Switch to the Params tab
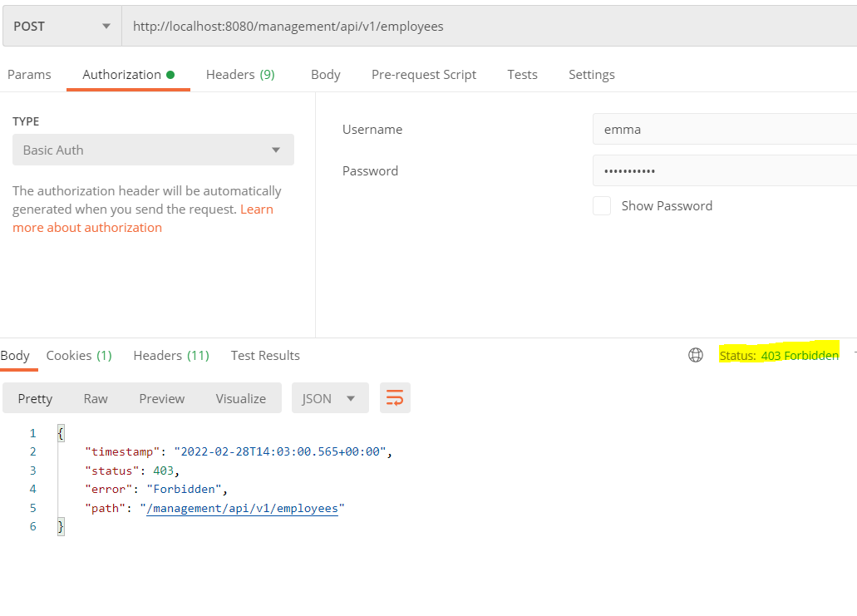 click(29, 75)
